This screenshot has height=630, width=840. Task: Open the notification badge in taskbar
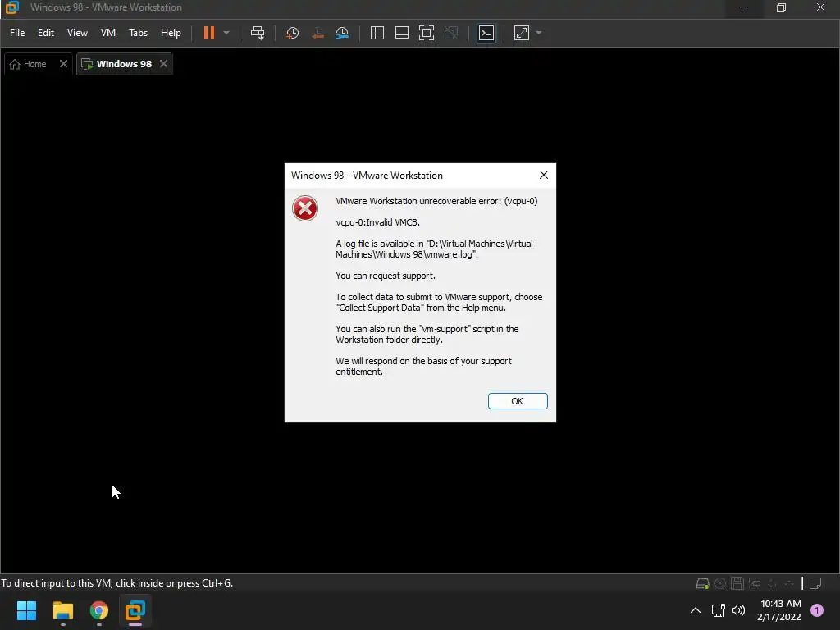tap(817, 609)
